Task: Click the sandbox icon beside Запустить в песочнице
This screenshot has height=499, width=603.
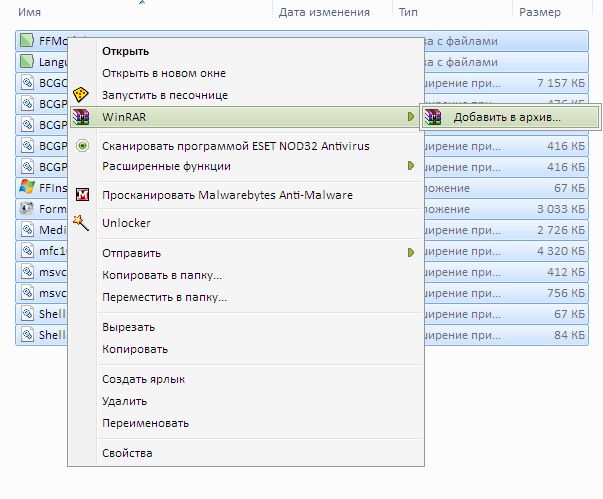Action: coord(83,95)
